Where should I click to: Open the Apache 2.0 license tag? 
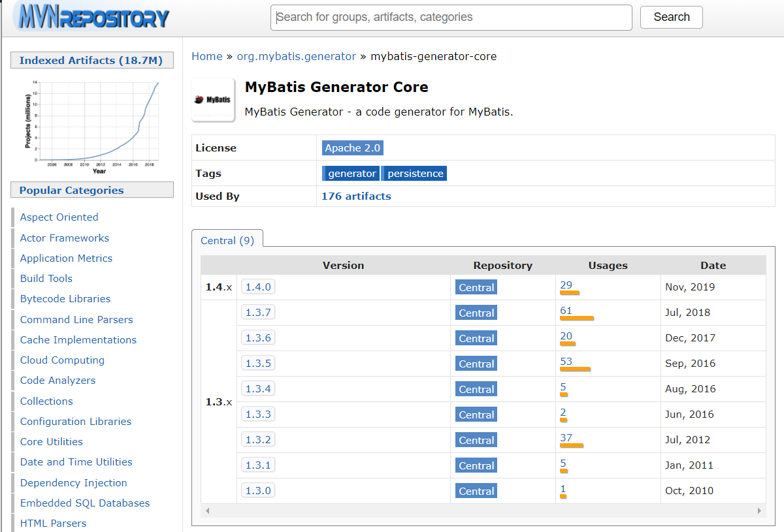353,148
